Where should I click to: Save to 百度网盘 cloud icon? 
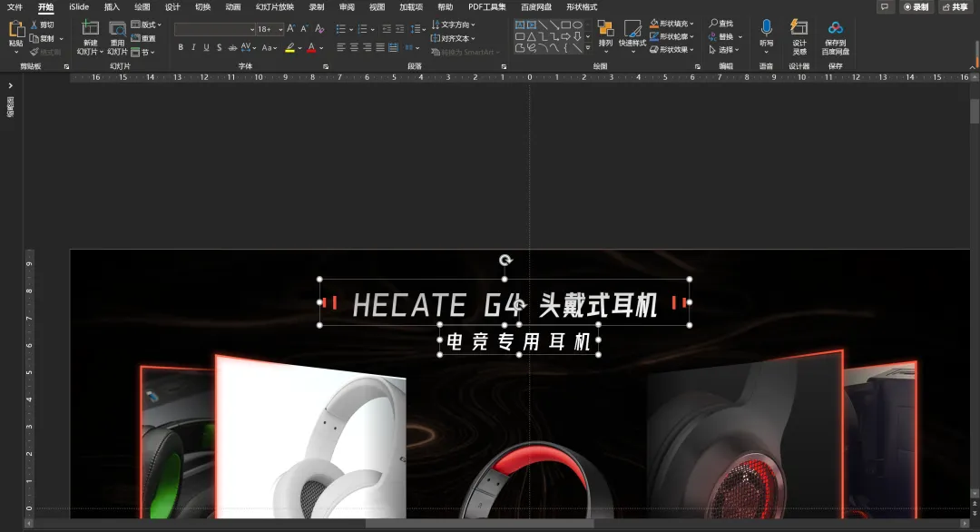point(835,37)
